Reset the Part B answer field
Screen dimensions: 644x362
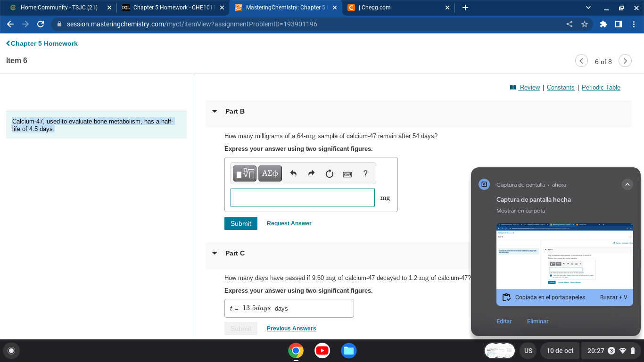click(x=330, y=173)
